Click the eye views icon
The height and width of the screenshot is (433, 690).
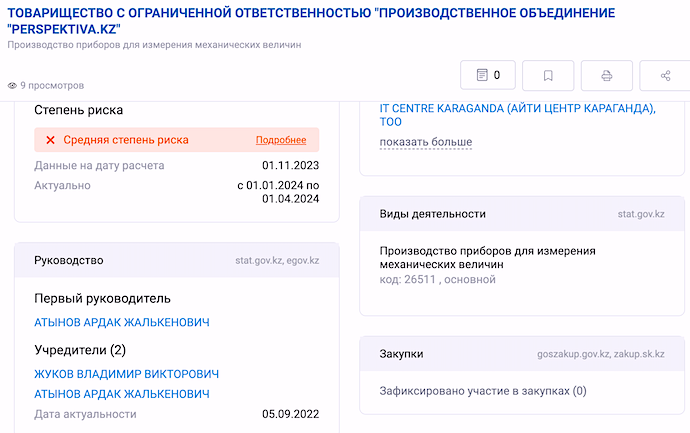tap(12, 85)
